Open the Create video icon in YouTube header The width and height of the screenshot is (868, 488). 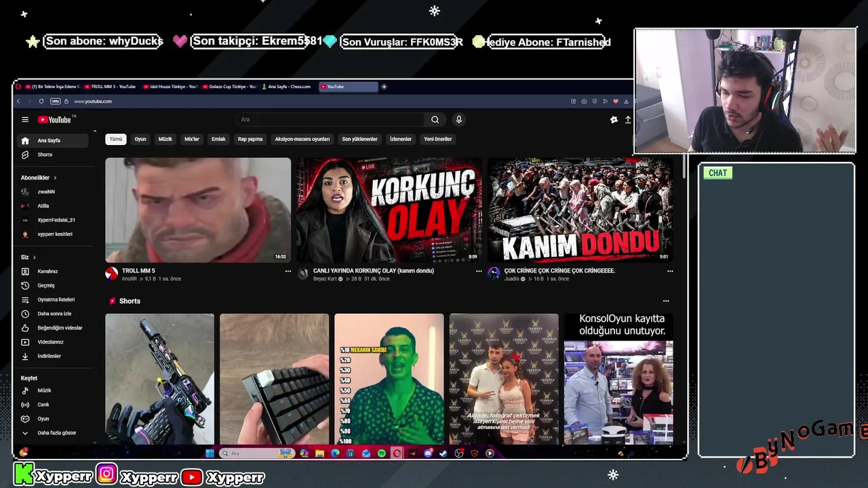[628, 119]
